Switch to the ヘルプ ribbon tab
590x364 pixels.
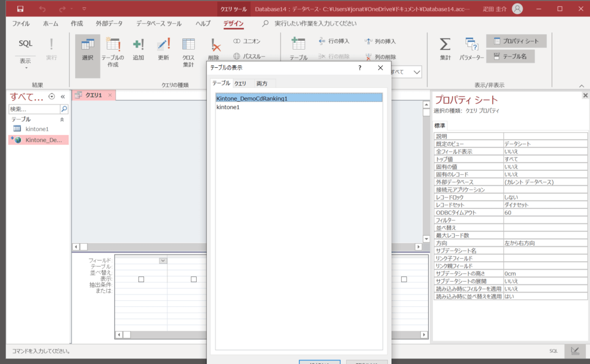coord(203,24)
